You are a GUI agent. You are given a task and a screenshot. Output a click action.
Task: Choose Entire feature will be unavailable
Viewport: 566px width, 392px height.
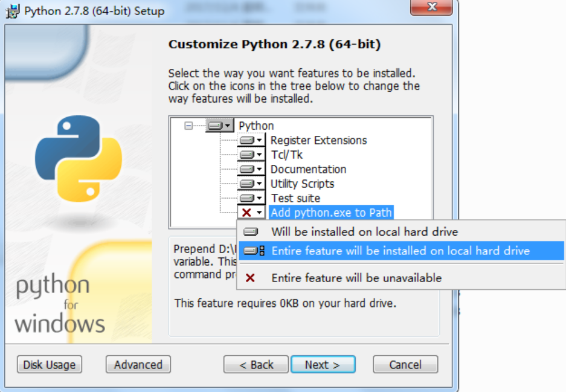click(402, 278)
